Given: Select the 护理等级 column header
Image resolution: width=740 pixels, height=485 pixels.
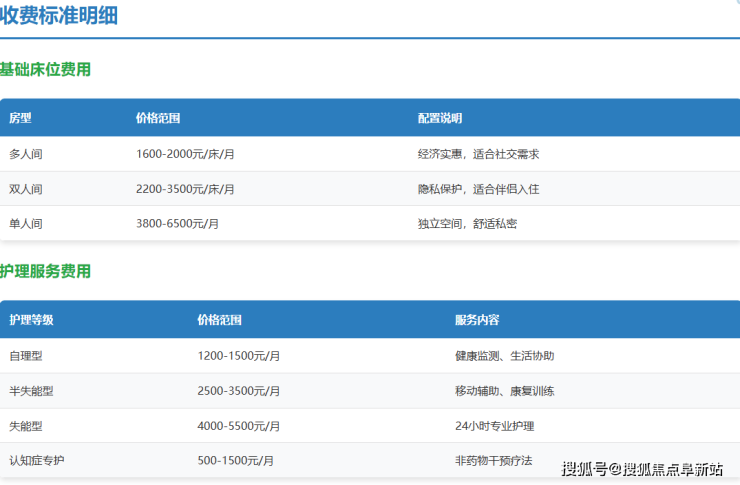Looking at the screenshot, I should click(x=31, y=320).
